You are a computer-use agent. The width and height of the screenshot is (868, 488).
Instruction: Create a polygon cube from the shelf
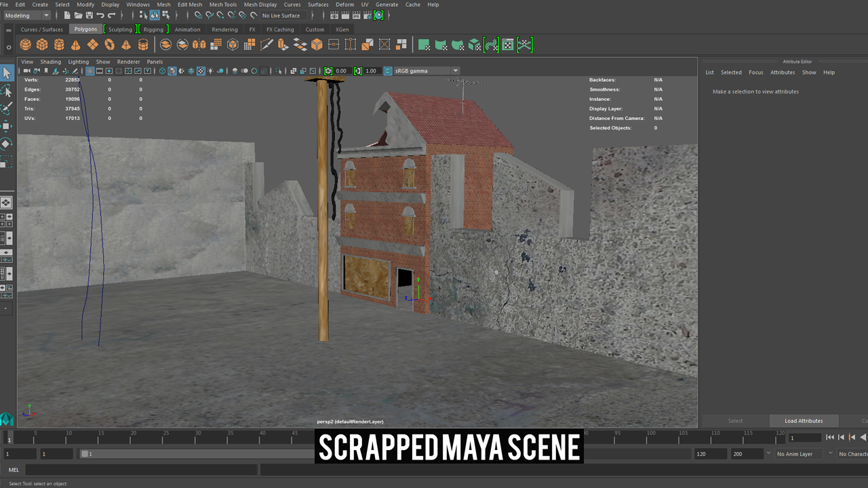42,45
